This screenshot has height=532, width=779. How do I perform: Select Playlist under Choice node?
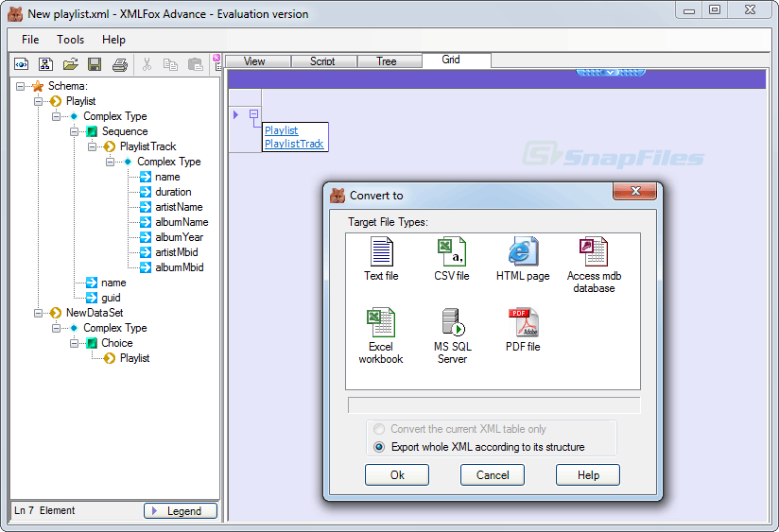(x=134, y=358)
